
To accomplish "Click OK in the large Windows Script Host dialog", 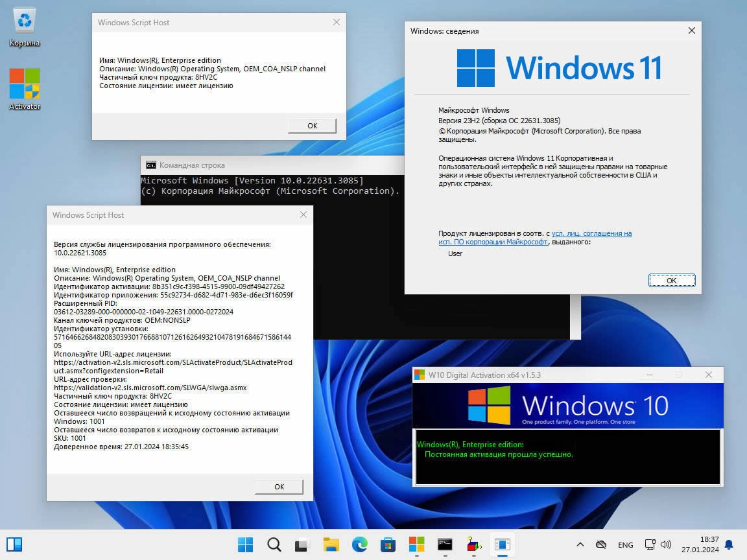I will point(279,487).
